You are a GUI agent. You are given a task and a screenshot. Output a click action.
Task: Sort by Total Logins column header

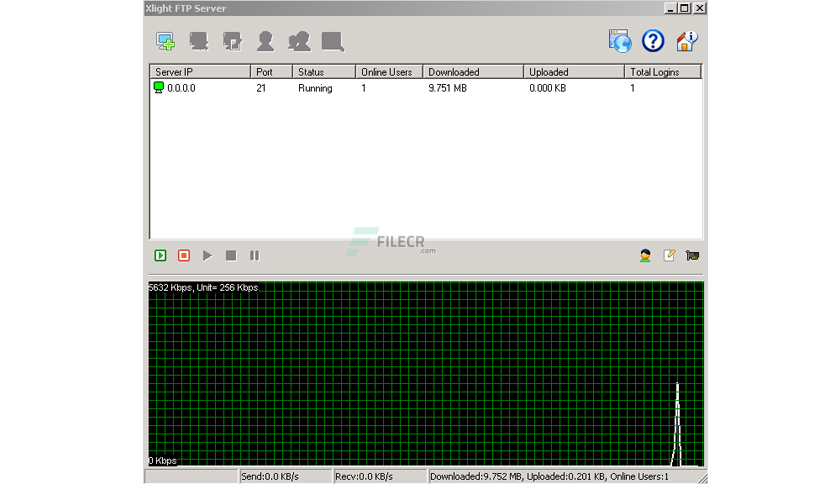coord(663,72)
